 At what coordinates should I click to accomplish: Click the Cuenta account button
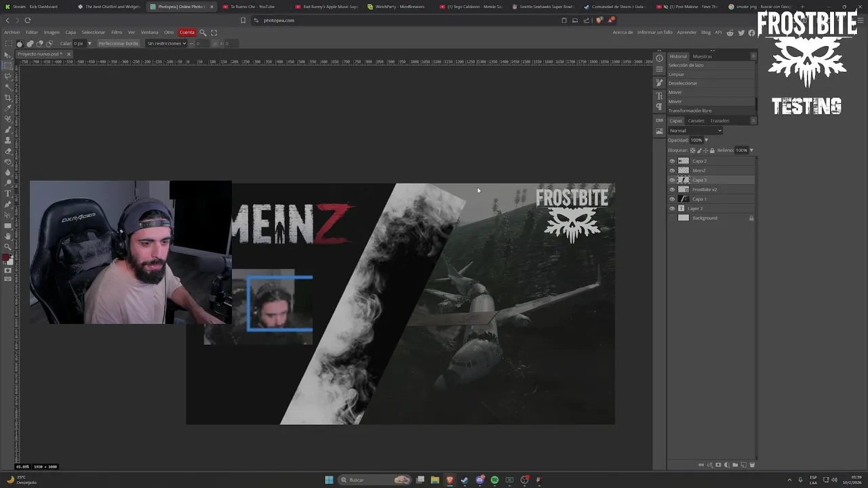point(187,33)
